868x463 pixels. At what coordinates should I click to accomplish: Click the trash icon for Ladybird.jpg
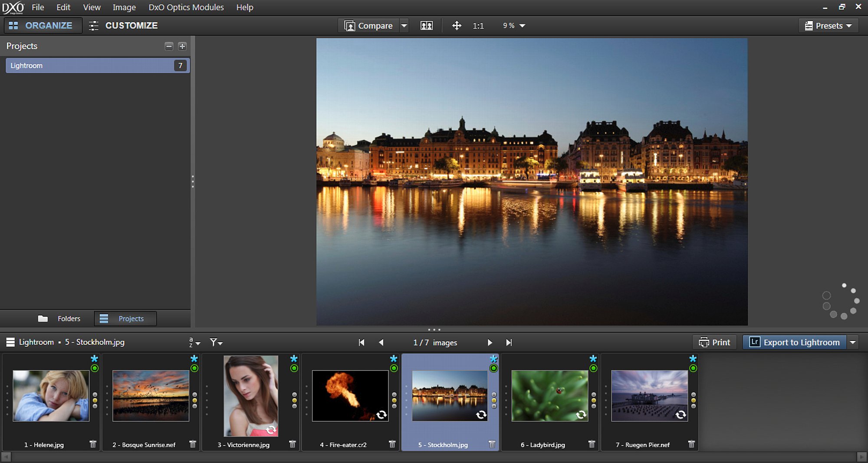[592, 444]
